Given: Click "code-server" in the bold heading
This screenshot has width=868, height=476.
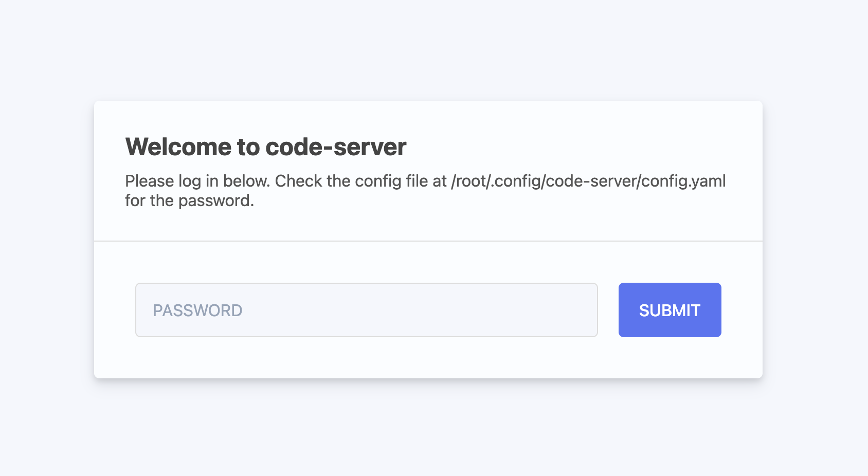Looking at the screenshot, I should pos(336,147).
